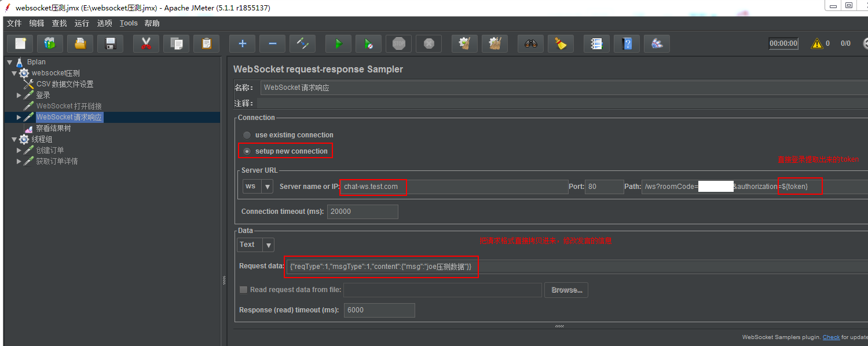Screen dimensions: 868x346
Task: Click the Paste clipboard icon
Action: tap(206, 43)
